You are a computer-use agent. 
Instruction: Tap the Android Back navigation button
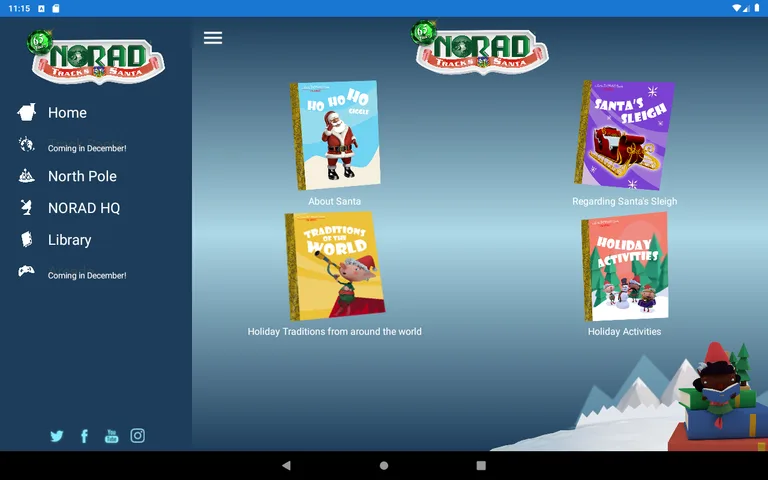pos(287,465)
